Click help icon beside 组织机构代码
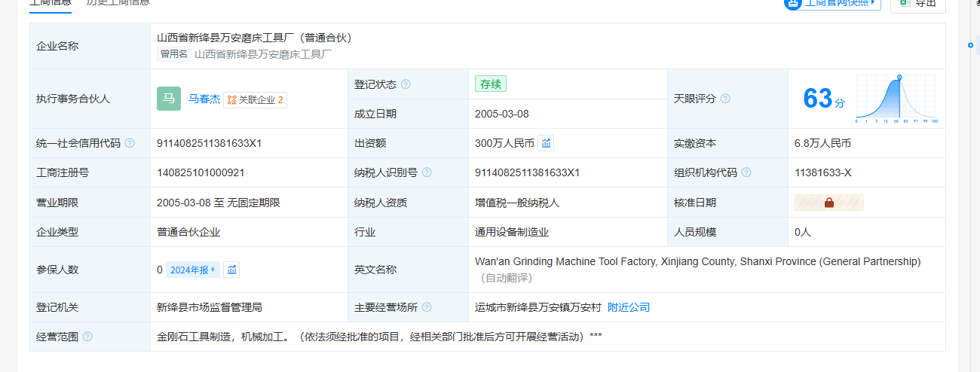This screenshot has width=980, height=372. point(746,172)
